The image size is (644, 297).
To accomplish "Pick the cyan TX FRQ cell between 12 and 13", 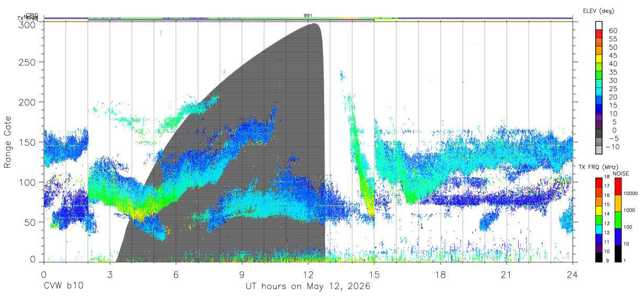I will (x=599, y=229).
